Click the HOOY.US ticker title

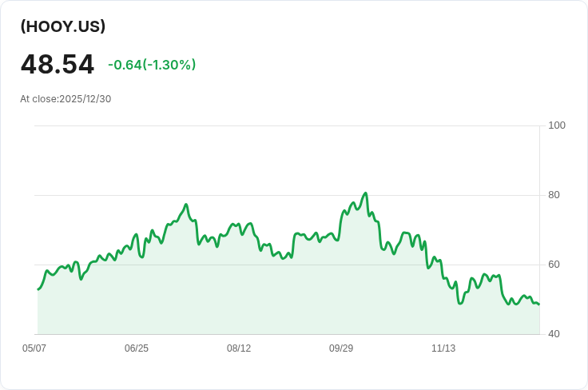[x=63, y=26]
